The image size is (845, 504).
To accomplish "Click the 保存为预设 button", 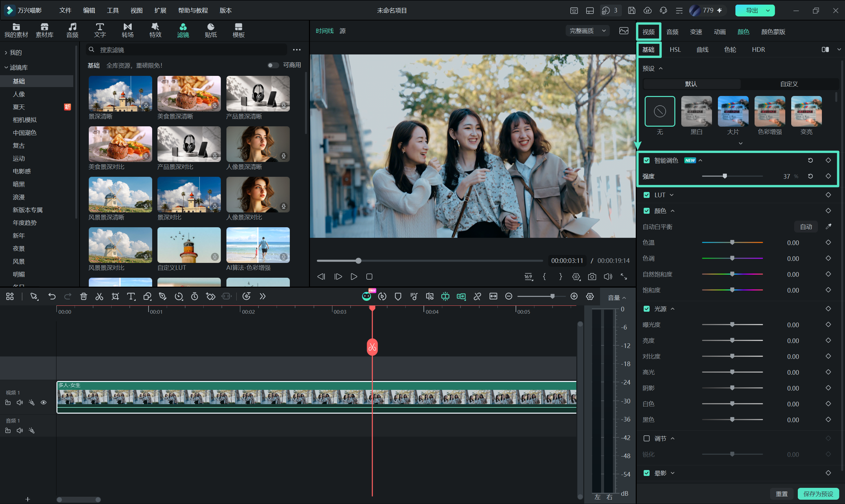I will pyautogui.click(x=818, y=494).
